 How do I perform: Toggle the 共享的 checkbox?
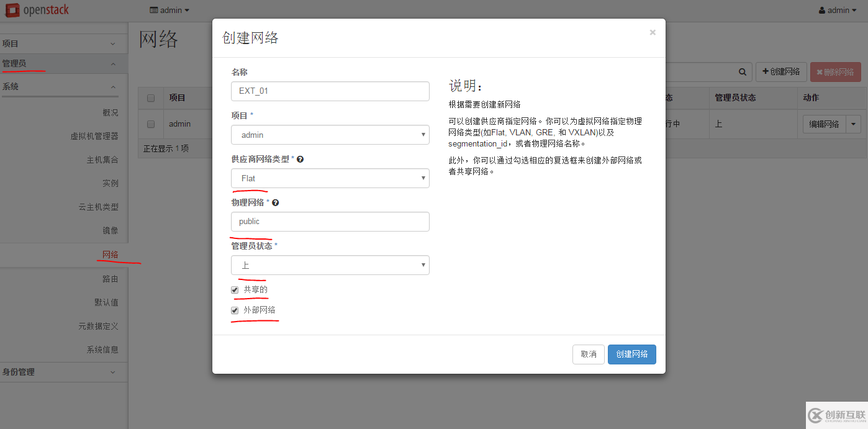point(235,290)
